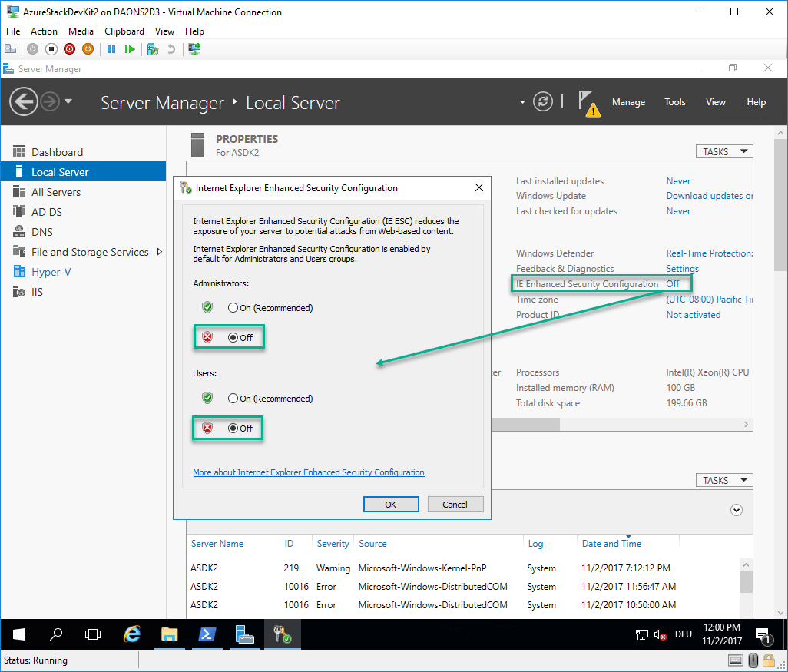
Task: Open the Clipboard menu
Action: pyautogui.click(x=124, y=31)
